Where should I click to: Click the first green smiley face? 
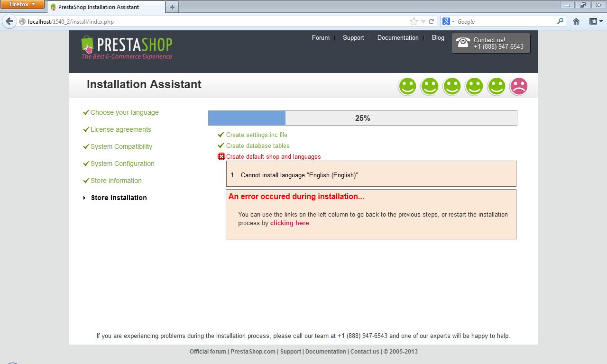[x=407, y=87]
